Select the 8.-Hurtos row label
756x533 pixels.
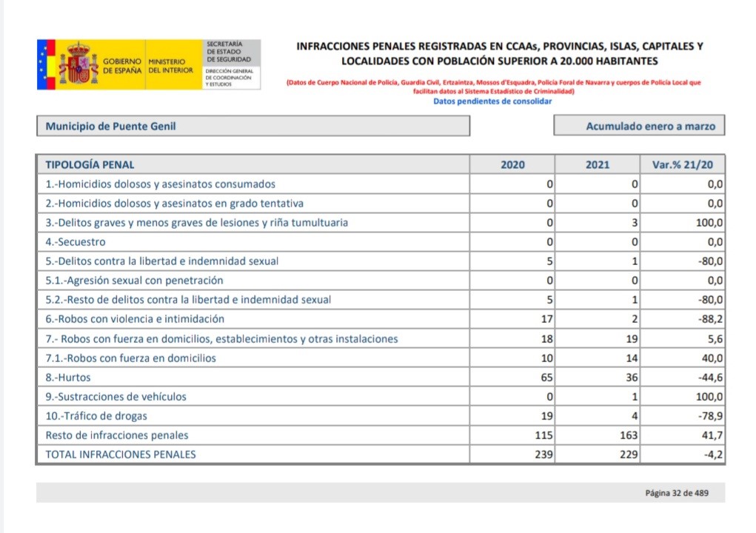pyautogui.click(x=70, y=377)
